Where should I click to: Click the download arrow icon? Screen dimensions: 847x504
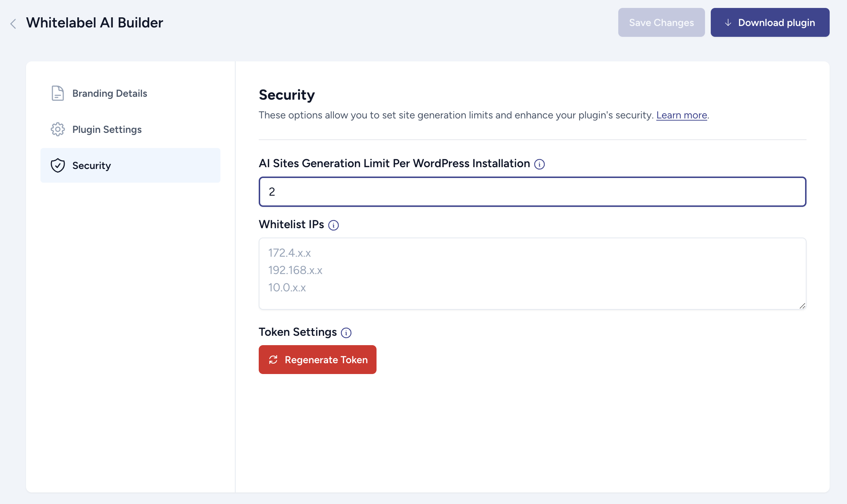728,23
